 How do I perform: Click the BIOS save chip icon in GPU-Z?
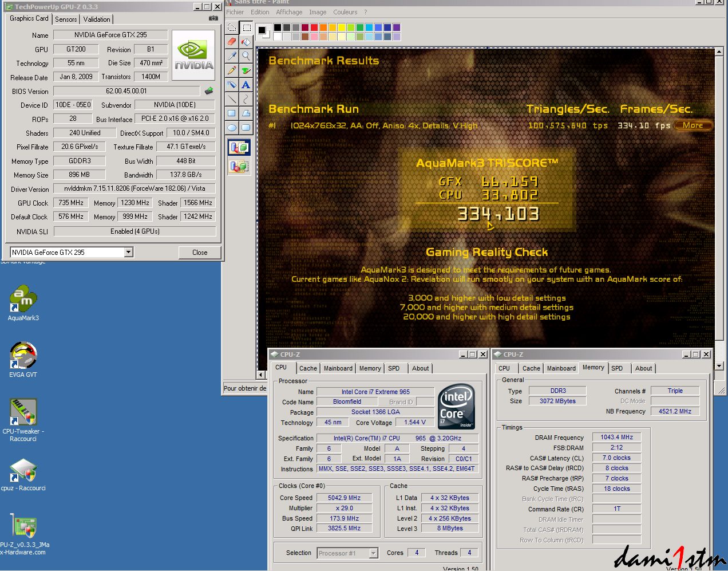tap(209, 91)
